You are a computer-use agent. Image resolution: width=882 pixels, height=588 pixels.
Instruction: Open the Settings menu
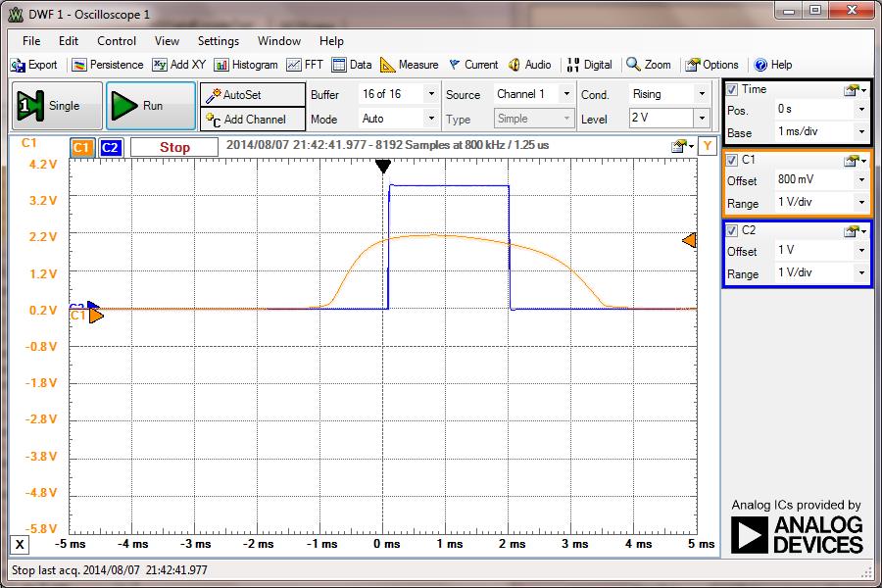218,41
